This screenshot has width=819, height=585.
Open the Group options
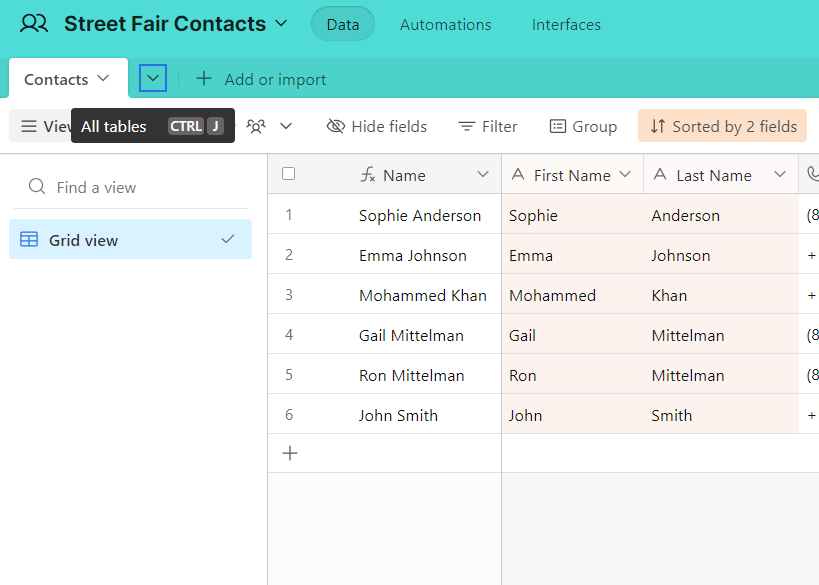click(583, 126)
